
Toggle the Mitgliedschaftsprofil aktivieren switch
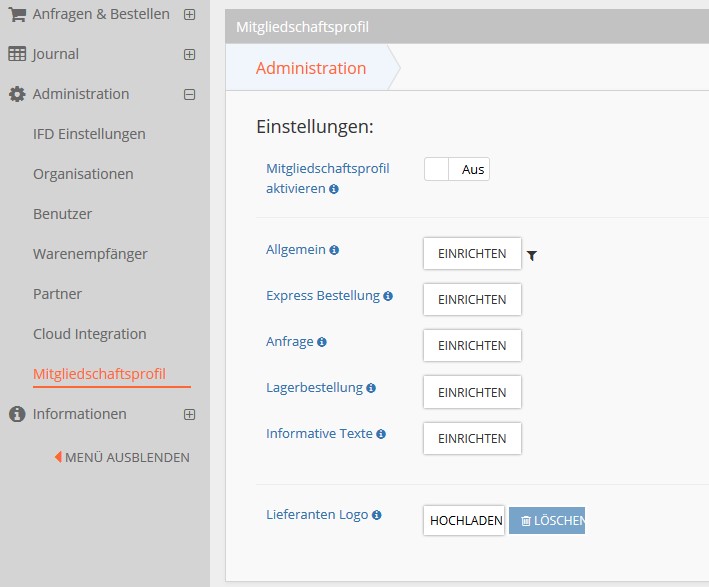pyautogui.click(x=457, y=169)
